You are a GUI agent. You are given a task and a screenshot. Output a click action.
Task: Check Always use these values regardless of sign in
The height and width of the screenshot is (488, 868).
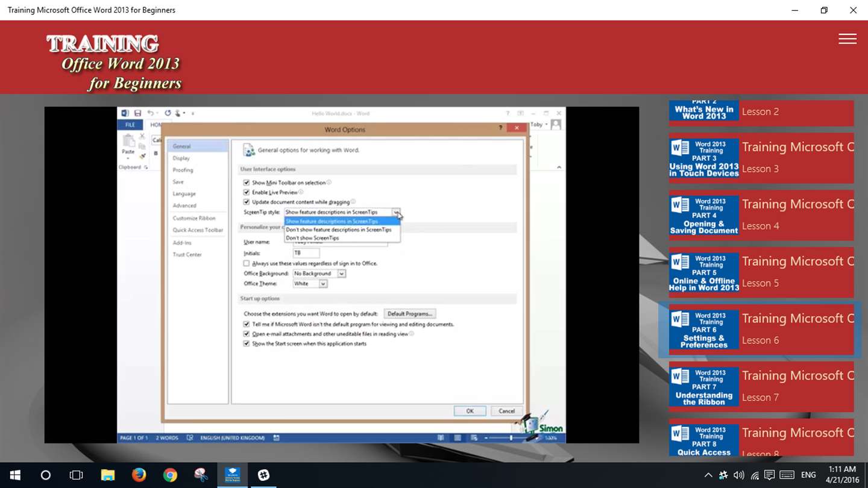[x=246, y=263]
